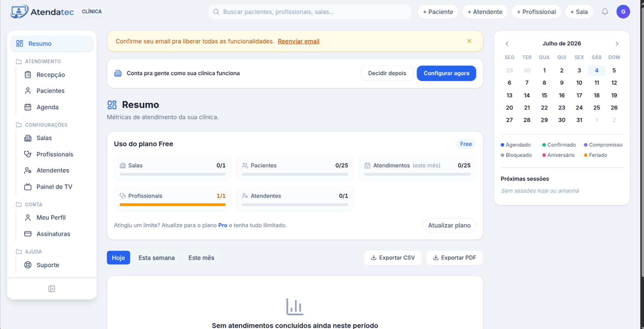The width and height of the screenshot is (644, 329).
Task: Click the Free plan badge
Action: tap(466, 144)
